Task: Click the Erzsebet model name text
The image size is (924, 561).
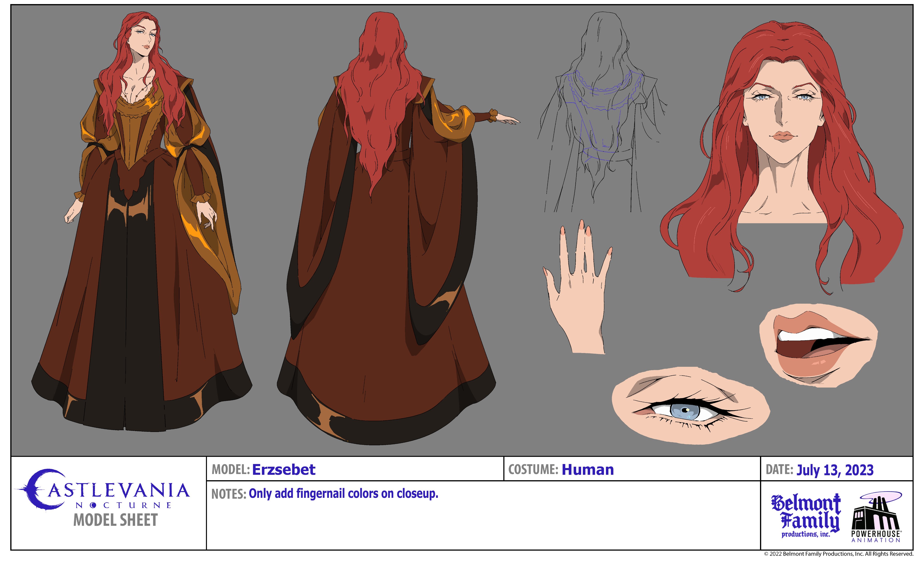Action: tap(284, 469)
